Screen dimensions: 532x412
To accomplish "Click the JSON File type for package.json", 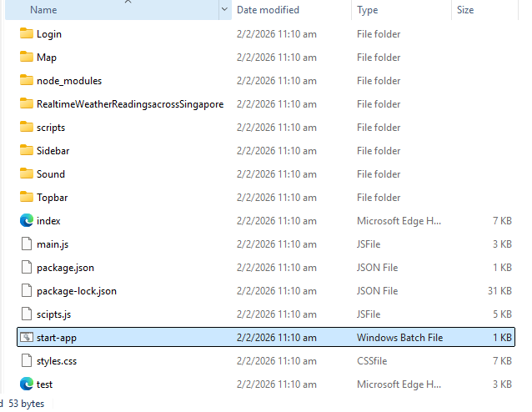I will coord(377,268).
